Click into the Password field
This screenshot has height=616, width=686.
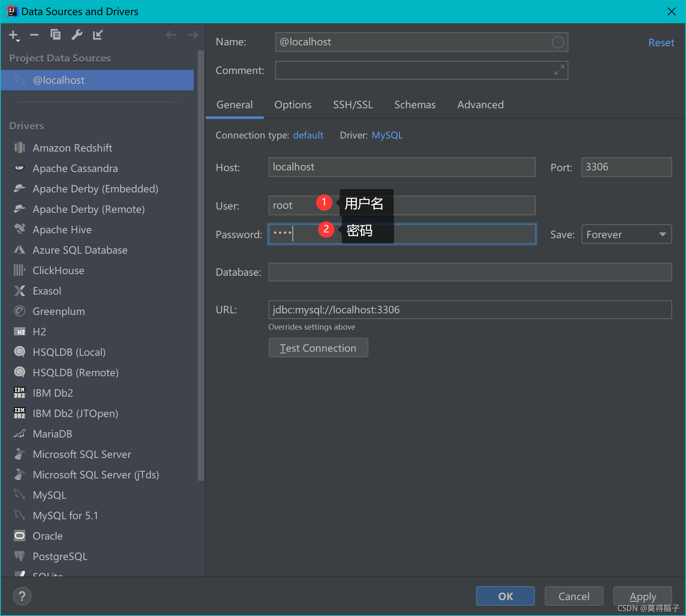click(402, 234)
